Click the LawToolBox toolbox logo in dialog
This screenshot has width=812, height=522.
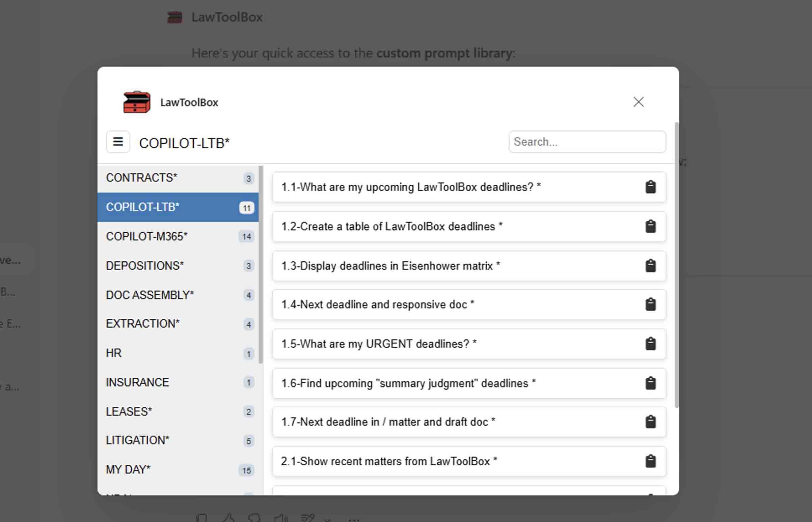pos(136,102)
